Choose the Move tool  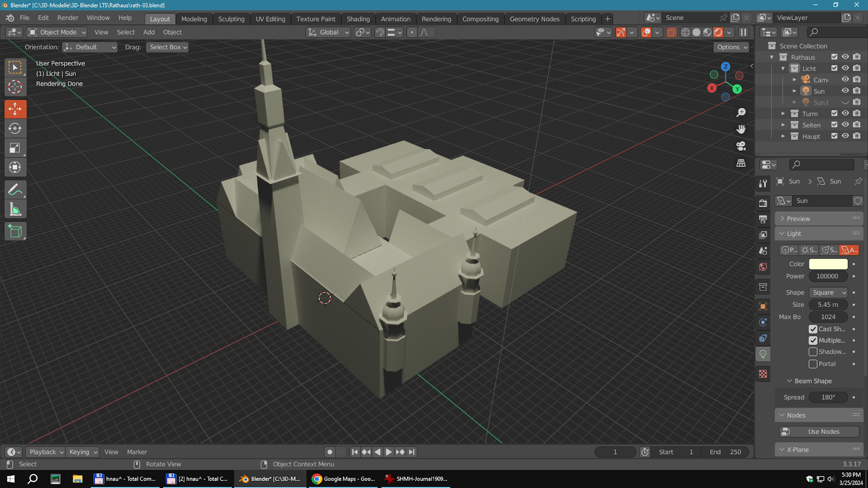coord(15,109)
